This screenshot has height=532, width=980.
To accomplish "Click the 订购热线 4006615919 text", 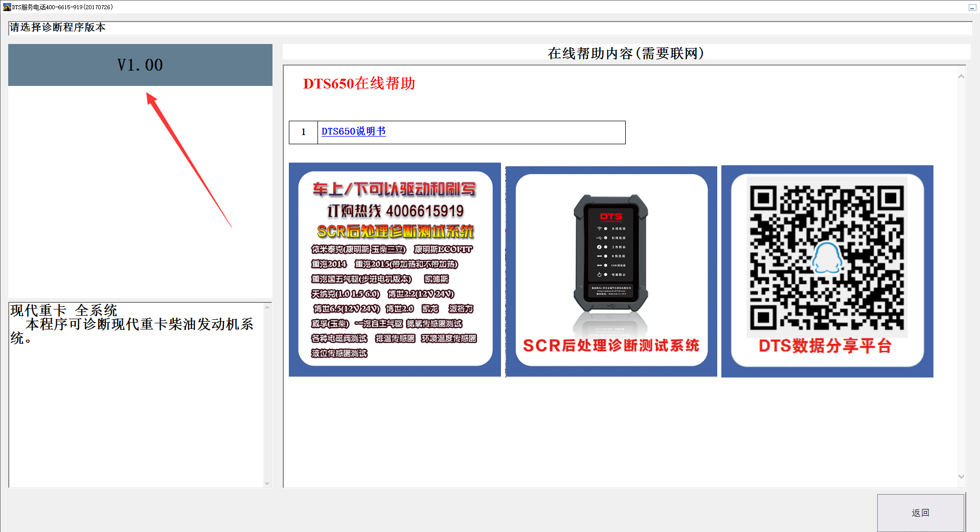I will 395,211.
